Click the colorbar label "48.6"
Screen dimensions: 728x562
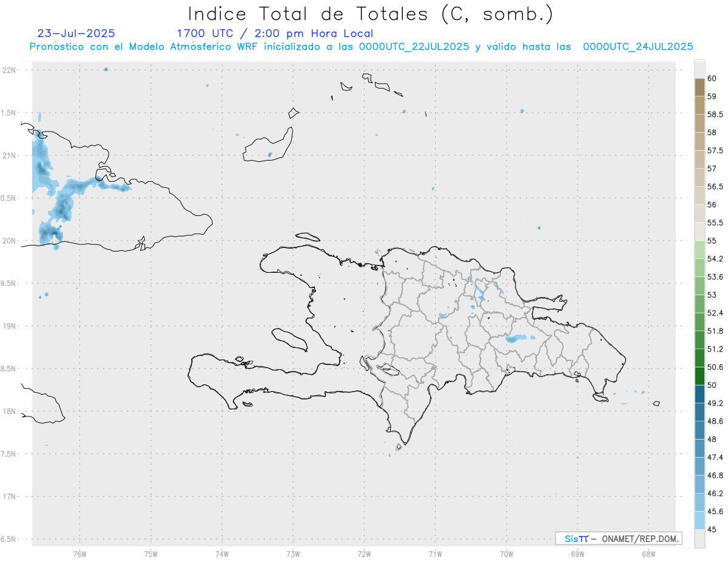point(715,421)
